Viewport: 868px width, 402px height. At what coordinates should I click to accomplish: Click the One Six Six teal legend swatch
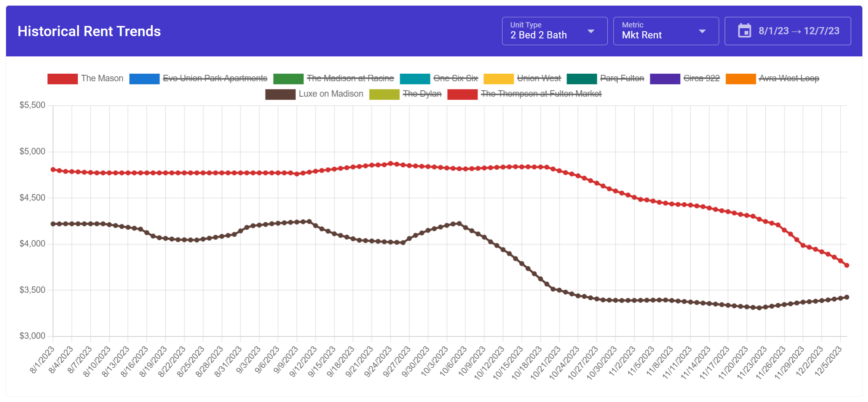[416, 78]
